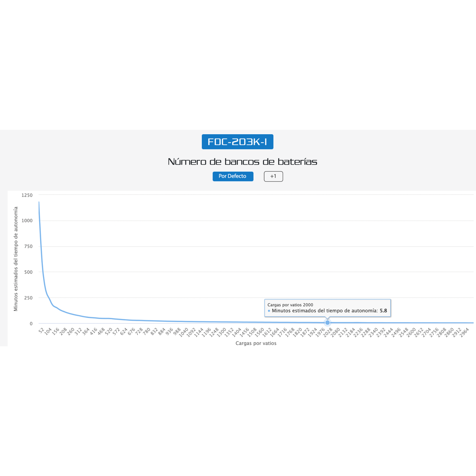Viewport: 476px width, 476px height.
Task: Click the 0 value on the y-axis
Action: pos(31,324)
